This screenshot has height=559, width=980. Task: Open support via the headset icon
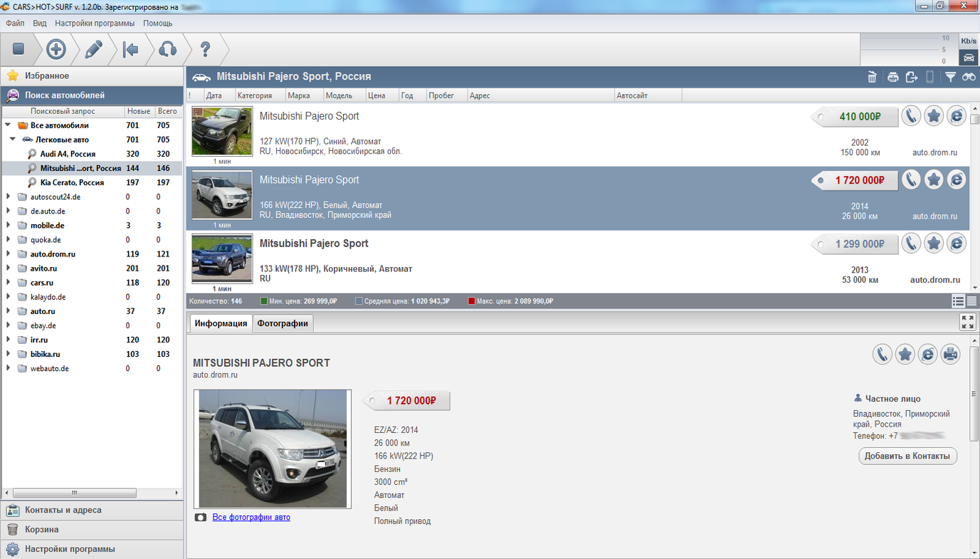click(x=167, y=49)
